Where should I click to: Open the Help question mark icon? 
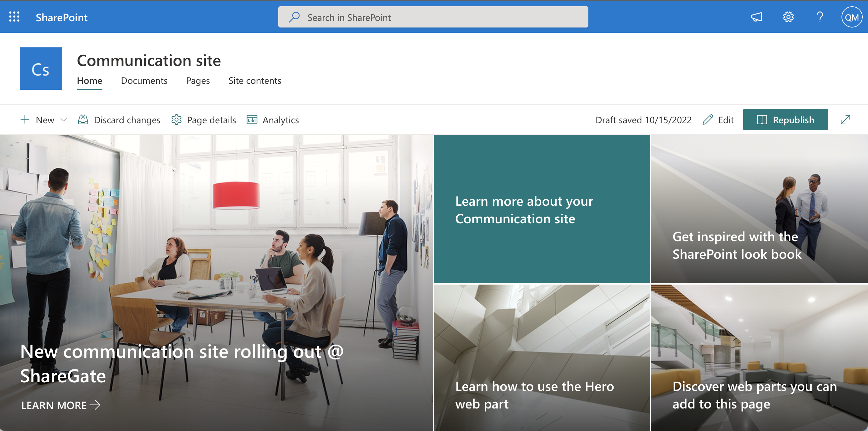(x=820, y=17)
